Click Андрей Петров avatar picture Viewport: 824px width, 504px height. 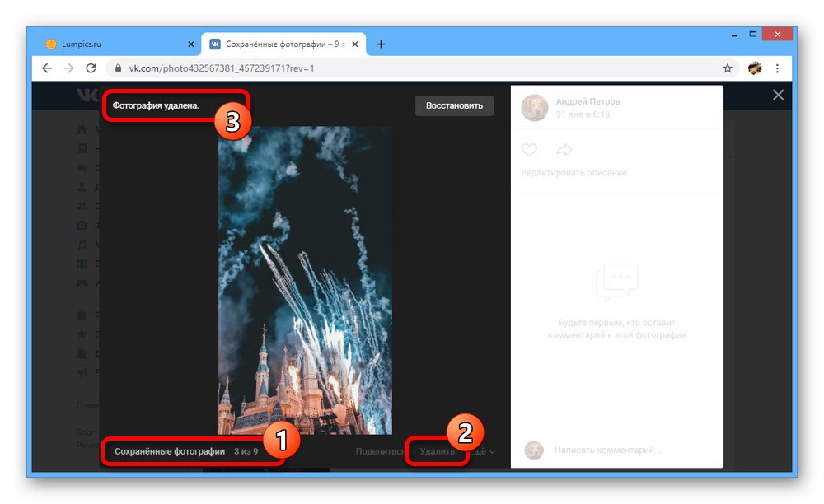click(x=535, y=108)
